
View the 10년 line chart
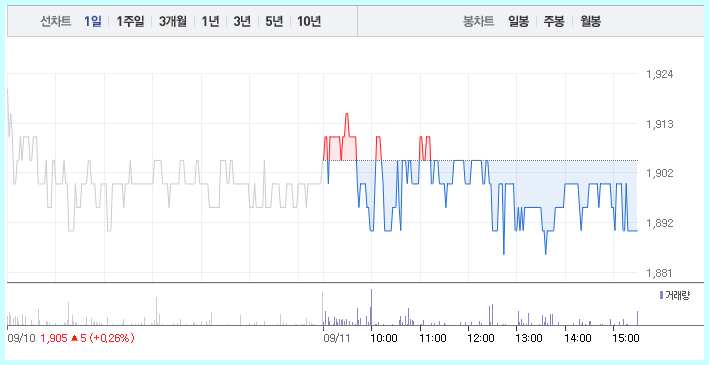[309, 21]
